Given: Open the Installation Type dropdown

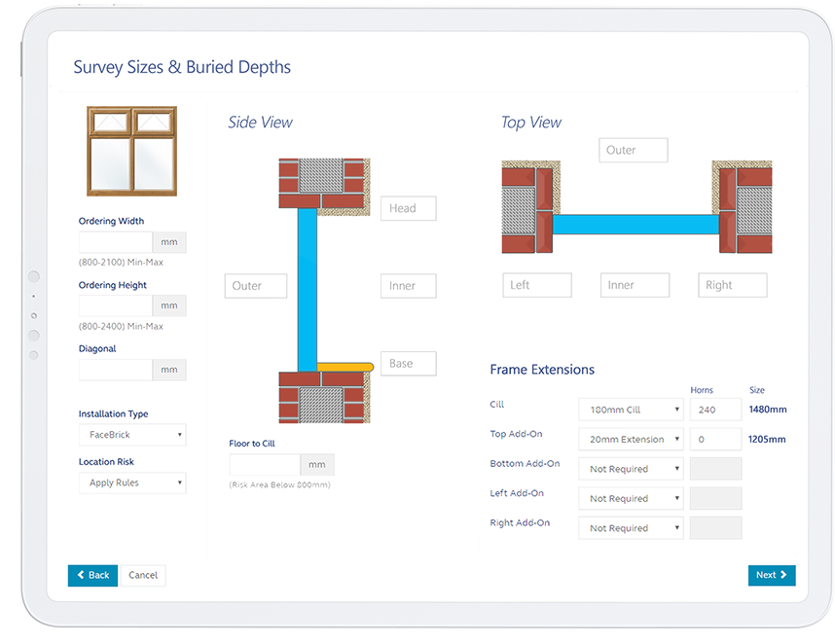Looking at the screenshot, I should 132,435.
